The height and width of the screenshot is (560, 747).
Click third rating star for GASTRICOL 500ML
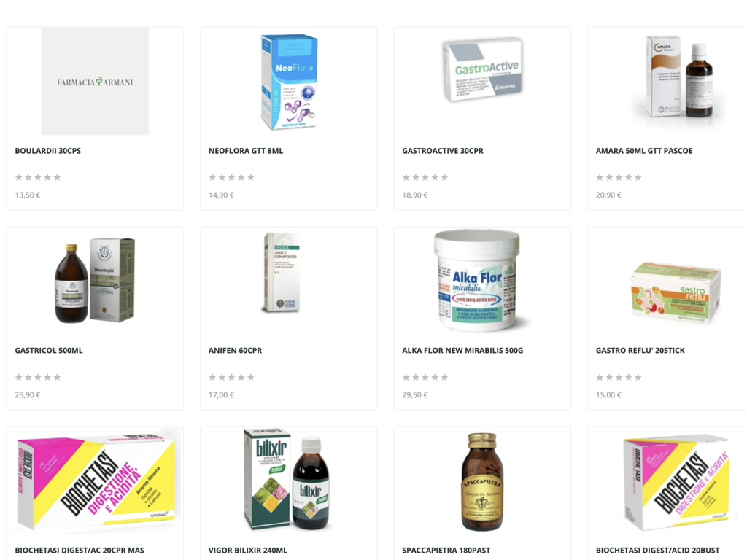coord(38,377)
